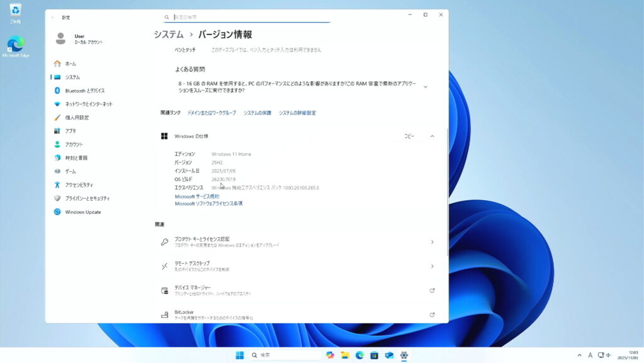Expand the よくある質問 RAM question chevron

click(426, 87)
